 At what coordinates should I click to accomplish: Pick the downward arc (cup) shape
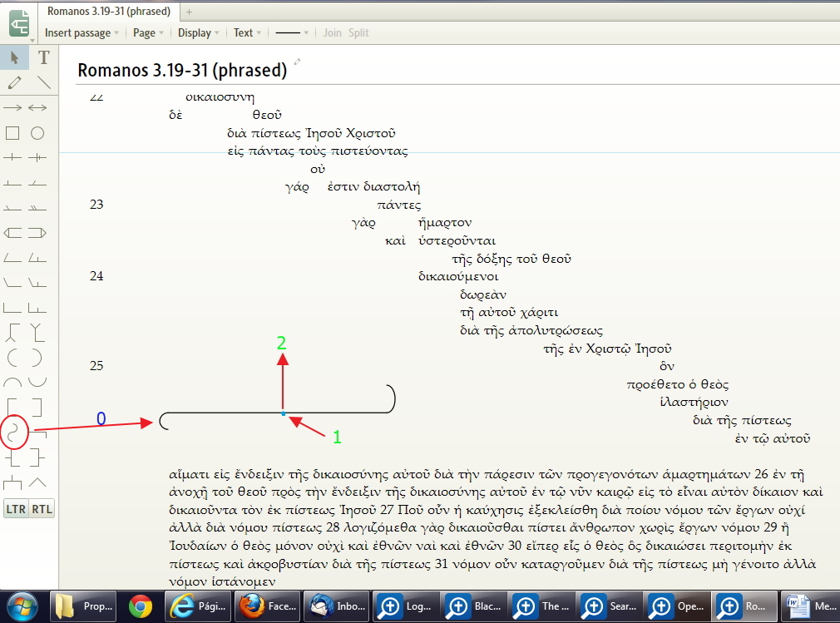pyautogui.click(x=37, y=382)
